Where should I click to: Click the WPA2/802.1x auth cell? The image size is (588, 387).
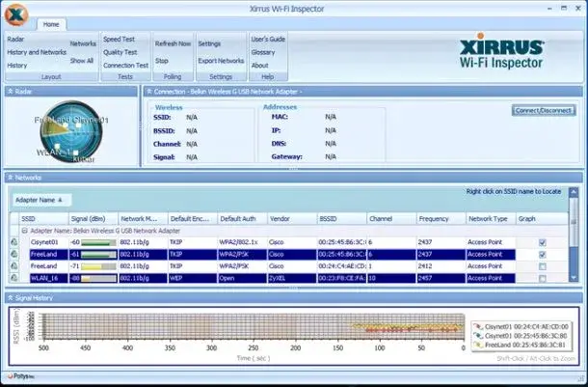click(x=243, y=242)
